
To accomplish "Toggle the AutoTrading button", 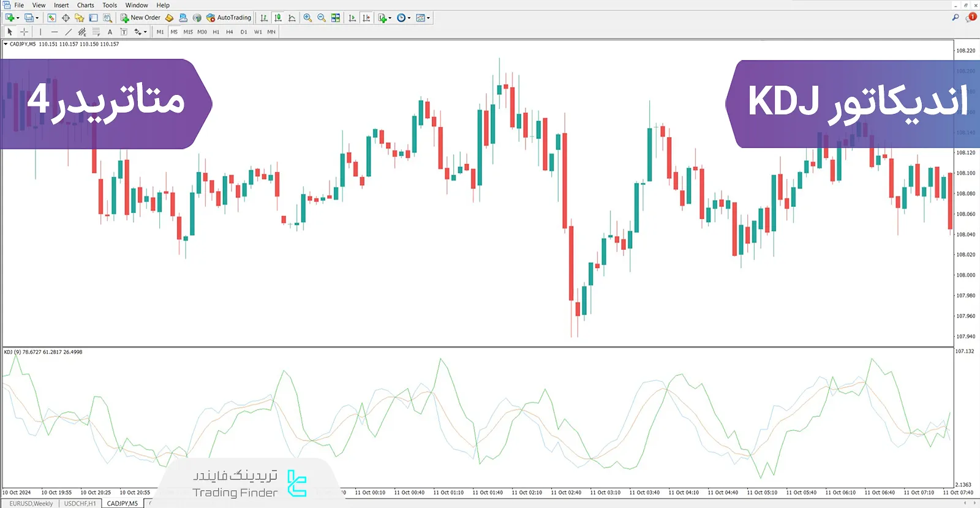I will 228,18.
